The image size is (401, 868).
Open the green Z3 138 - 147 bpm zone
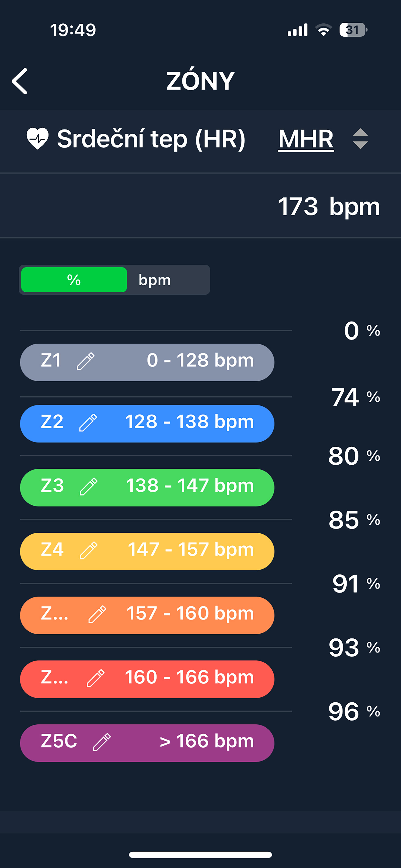pos(189,487)
